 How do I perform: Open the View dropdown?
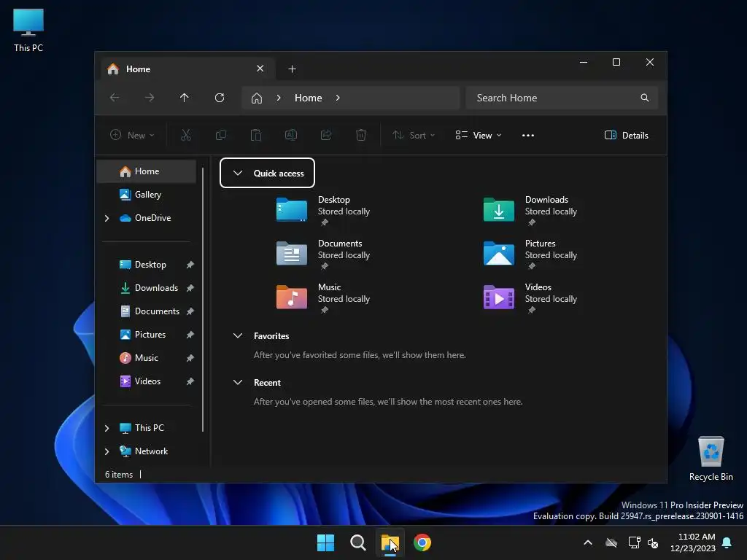[x=479, y=135]
